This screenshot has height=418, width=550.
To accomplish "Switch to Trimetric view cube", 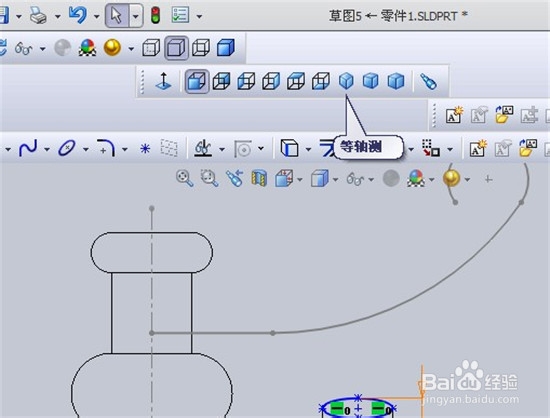I will pyautogui.click(x=371, y=81).
